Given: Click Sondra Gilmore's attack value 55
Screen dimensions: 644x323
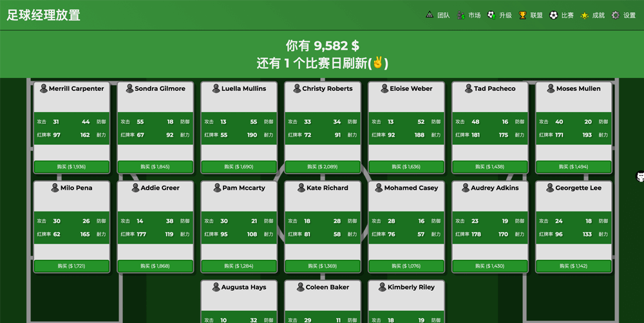Looking at the screenshot, I should click(140, 122).
